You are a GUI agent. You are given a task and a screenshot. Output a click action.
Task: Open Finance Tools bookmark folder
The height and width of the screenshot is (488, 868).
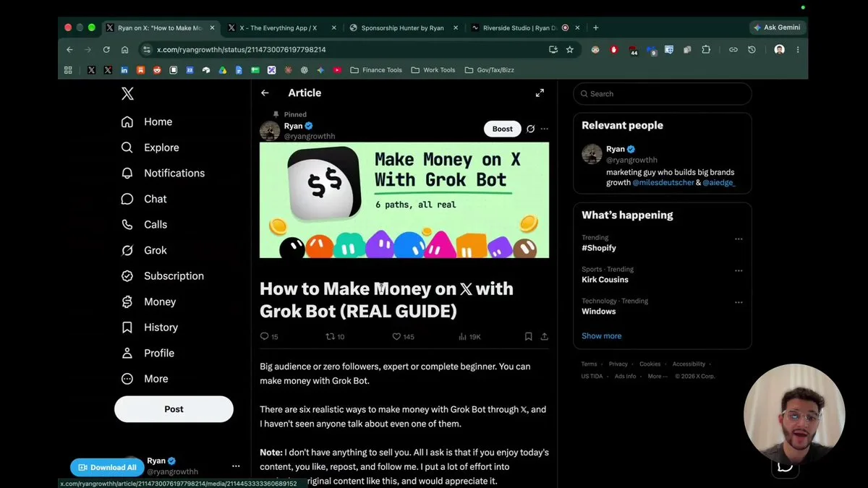[x=376, y=70]
